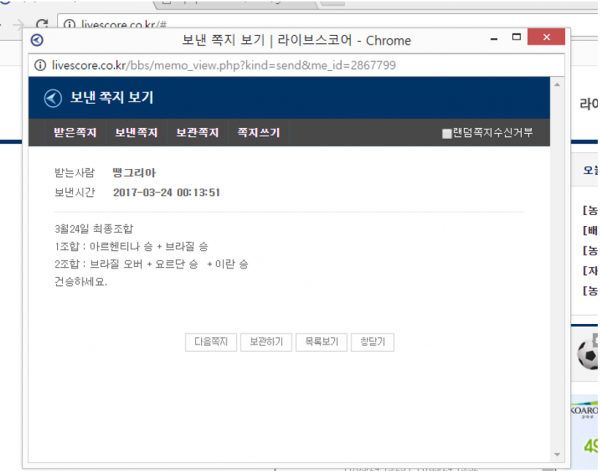Click recipient name 땡그리아
Viewport: 600px width, 471px height.
point(134,173)
